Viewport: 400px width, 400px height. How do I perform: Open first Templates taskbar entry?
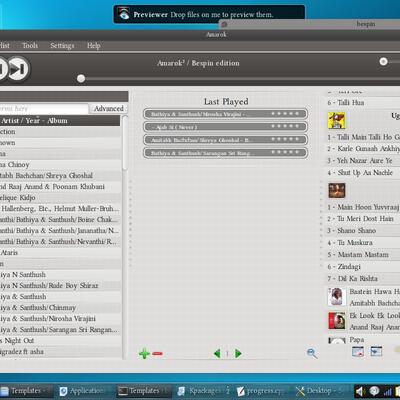coord(26,391)
